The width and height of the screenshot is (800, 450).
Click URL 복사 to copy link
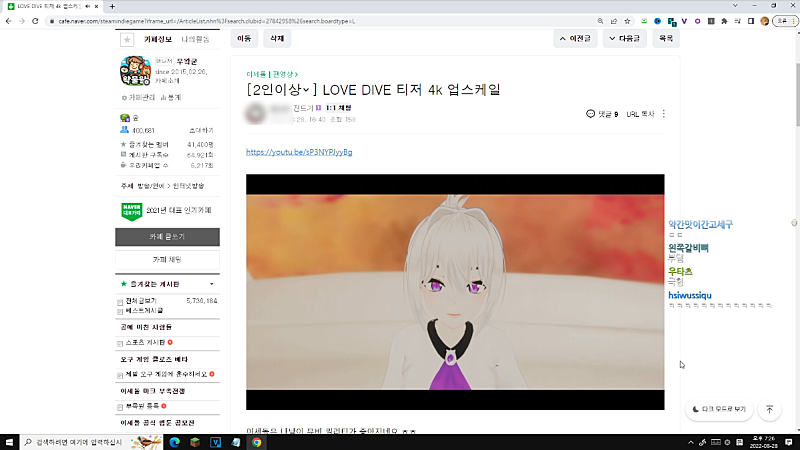pos(640,114)
